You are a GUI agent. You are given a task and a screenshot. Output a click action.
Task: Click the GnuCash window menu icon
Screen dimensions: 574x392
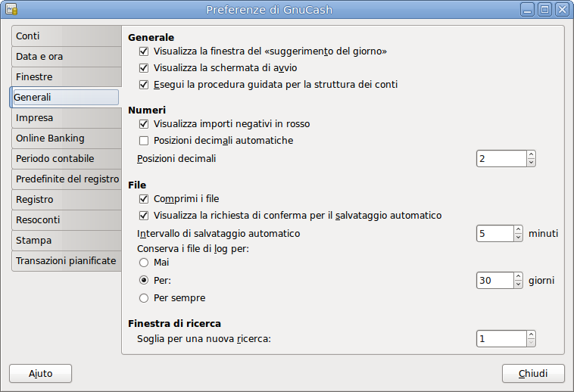11,10
